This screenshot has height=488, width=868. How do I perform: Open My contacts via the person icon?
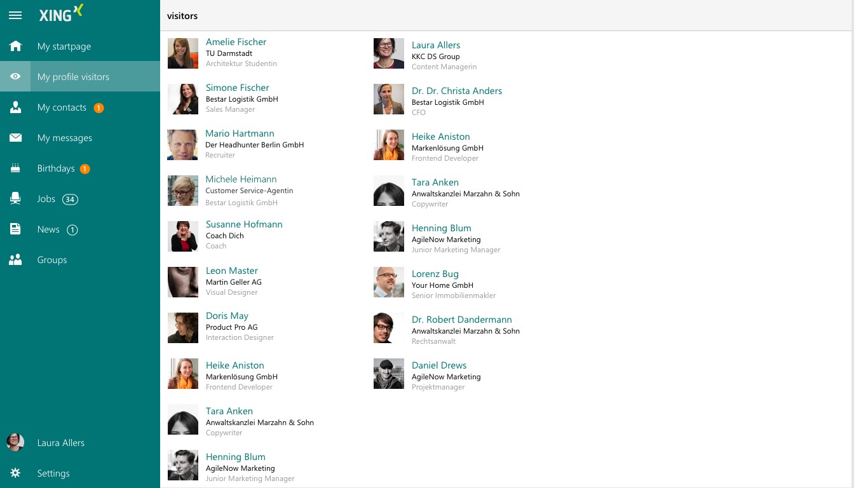[x=15, y=107]
